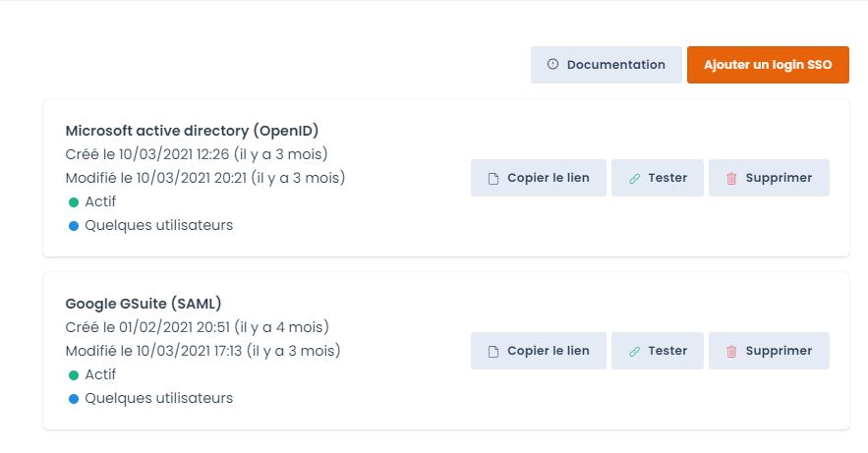Click the copy icon for Microsoft active directory
868x453 pixels.
tap(493, 179)
